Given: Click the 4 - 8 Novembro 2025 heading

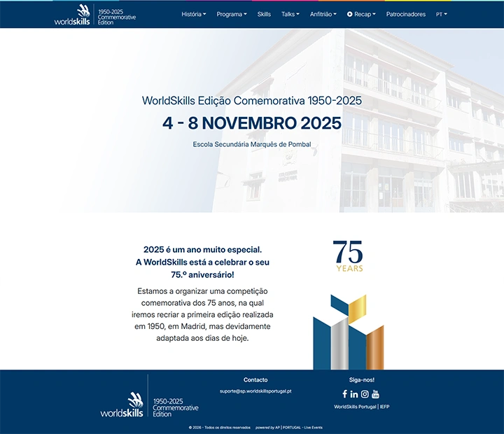Looking at the screenshot, I should click(252, 123).
